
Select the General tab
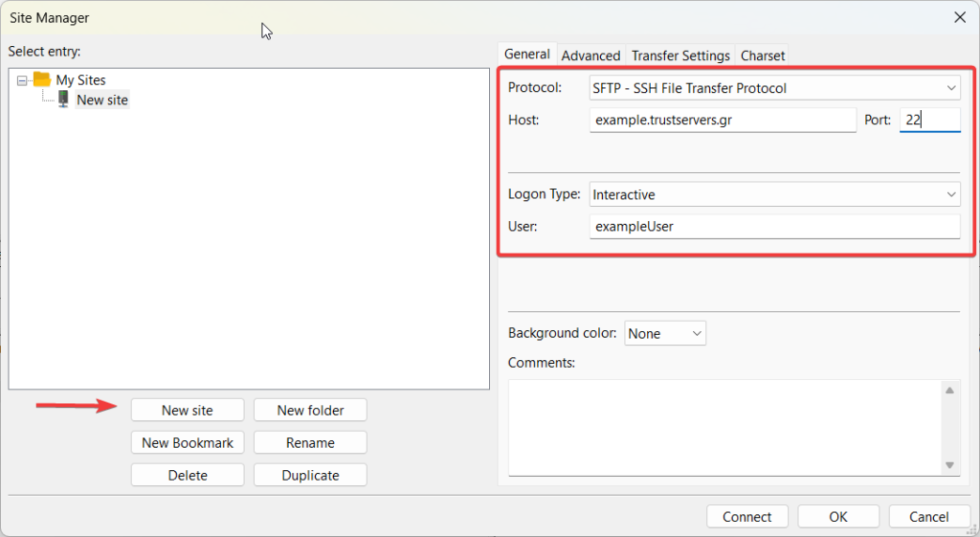pyautogui.click(x=527, y=55)
